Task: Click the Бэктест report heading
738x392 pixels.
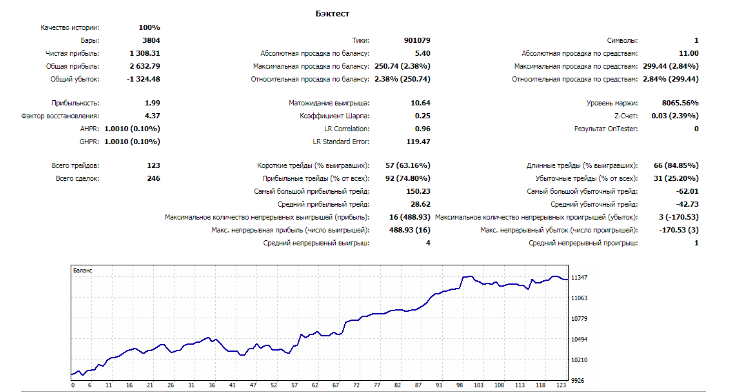Action: tap(332, 14)
